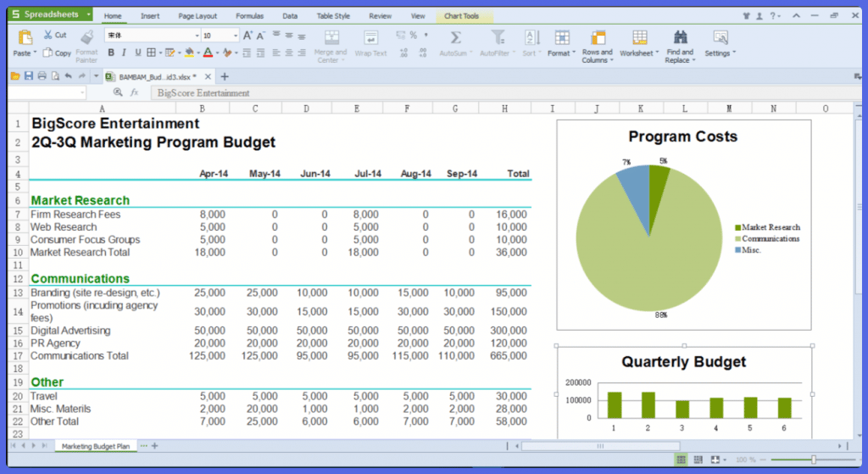Undo the last action
Screen dimensions: 868x474
[x=68, y=75]
